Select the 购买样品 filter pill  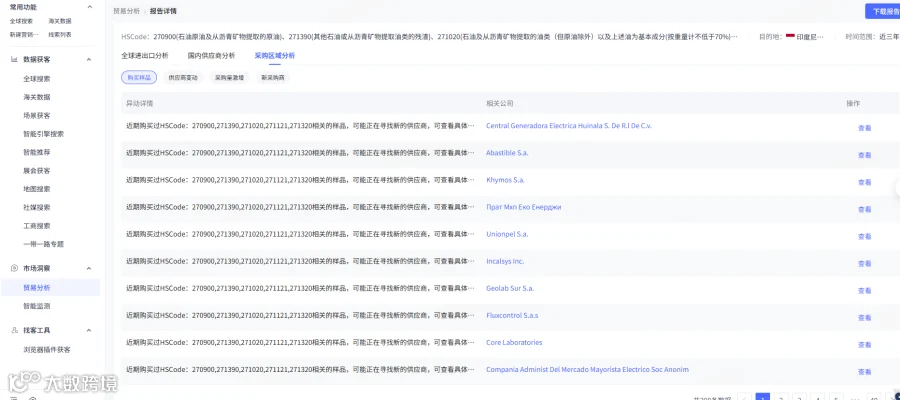139,77
